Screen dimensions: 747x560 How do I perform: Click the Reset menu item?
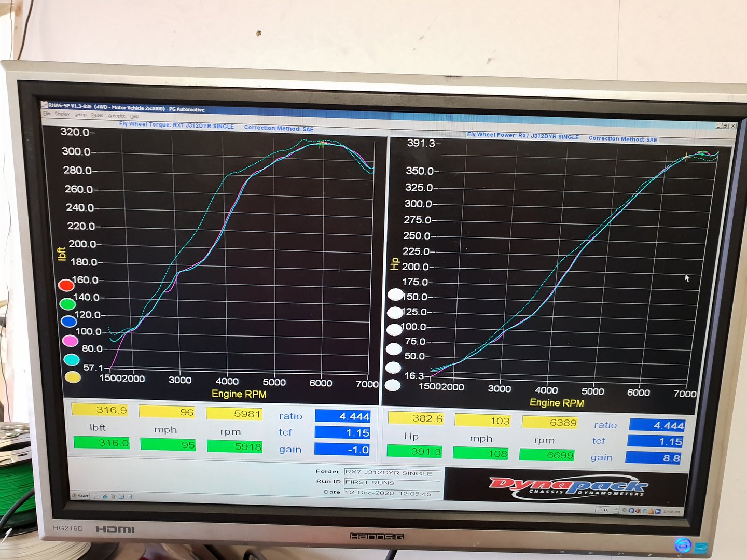(97, 115)
